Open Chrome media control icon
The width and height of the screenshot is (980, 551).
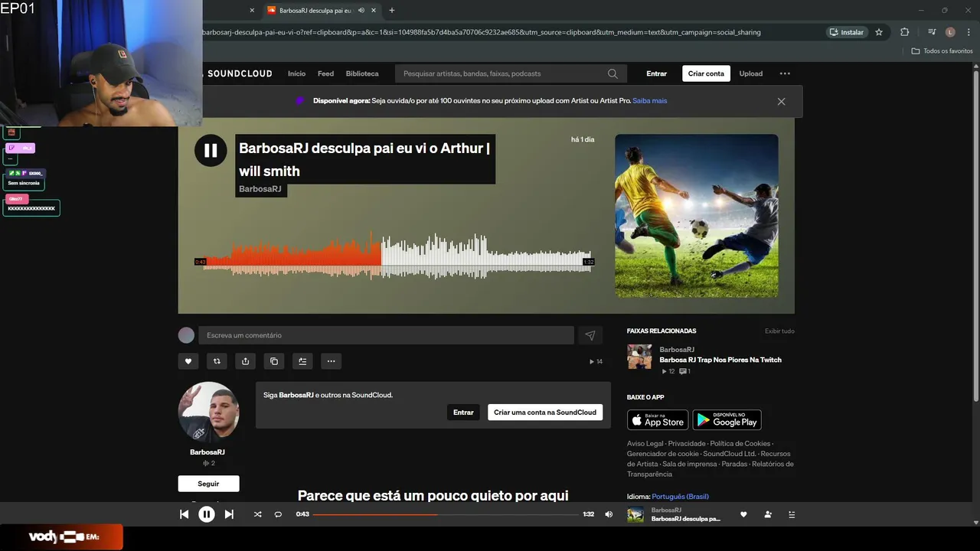point(932,32)
